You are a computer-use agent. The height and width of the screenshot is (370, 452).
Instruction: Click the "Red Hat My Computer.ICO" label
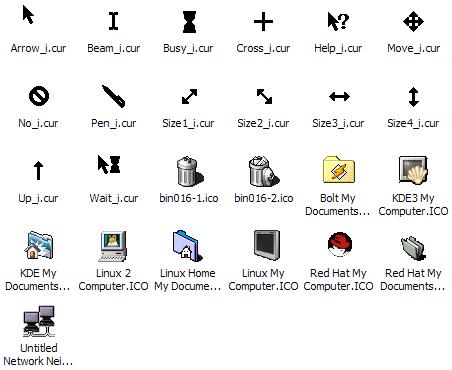(338, 280)
